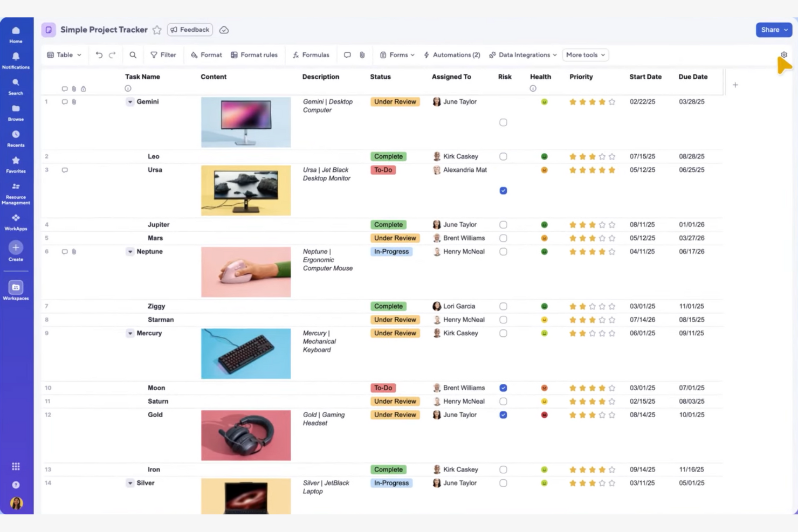The height and width of the screenshot is (532, 798).
Task: Click the settings gear above the grid
Action: click(784, 54)
